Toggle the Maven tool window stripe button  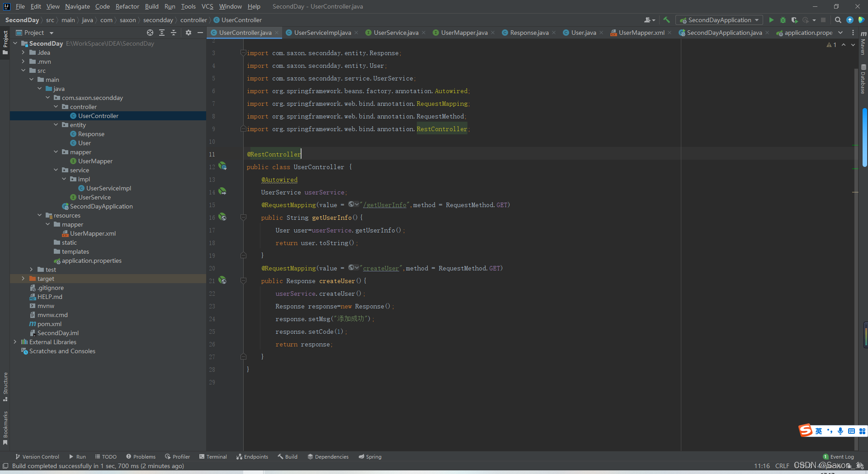(863, 43)
